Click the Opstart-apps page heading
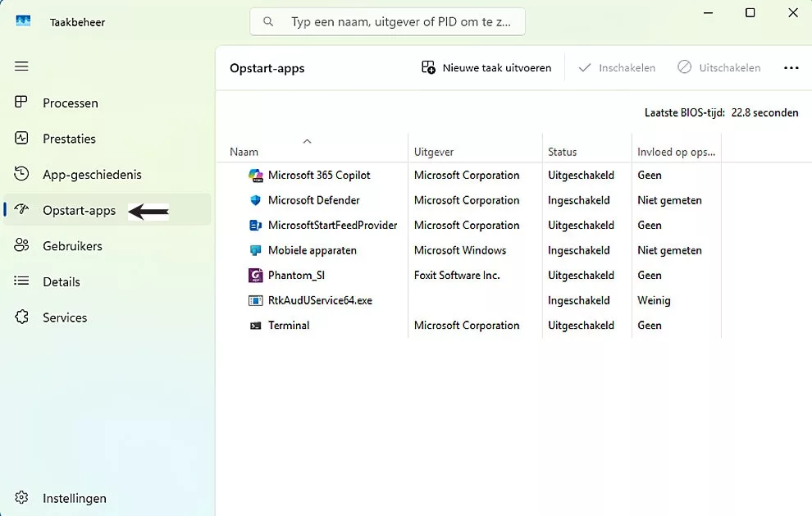The image size is (812, 516). pos(267,68)
